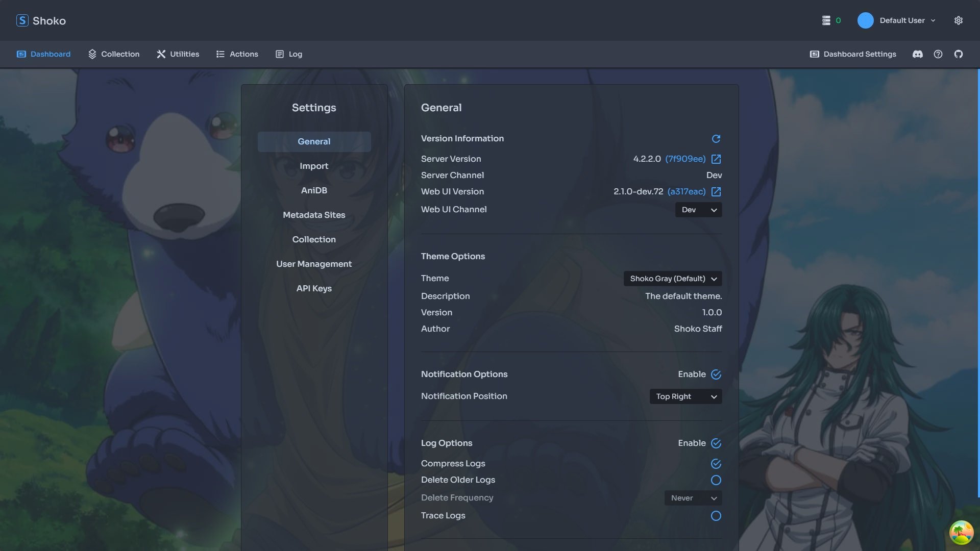Select General in the Settings sidebar
The height and width of the screenshot is (551, 980).
[314, 142]
